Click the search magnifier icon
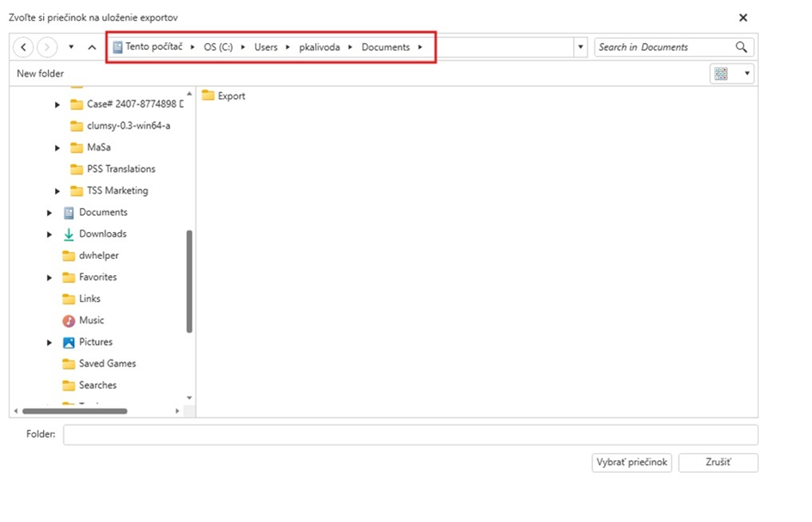The width and height of the screenshot is (812, 522). pos(742,47)
